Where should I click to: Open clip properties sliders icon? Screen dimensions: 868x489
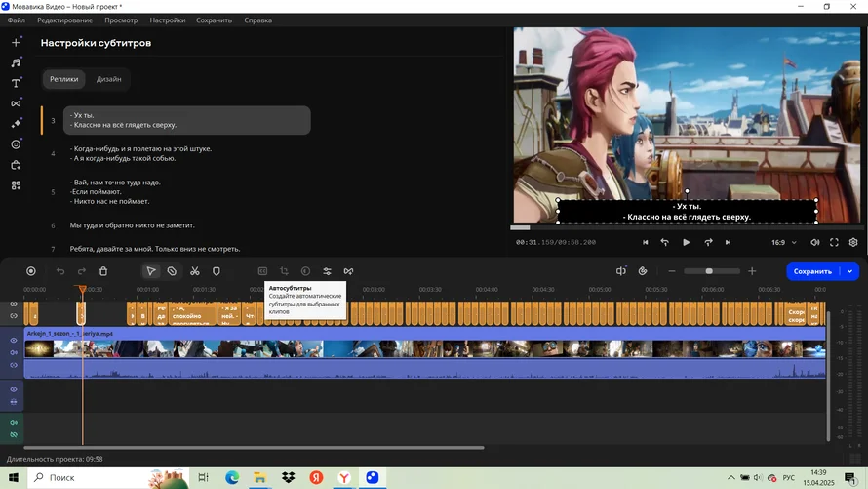tap(327, 271)
